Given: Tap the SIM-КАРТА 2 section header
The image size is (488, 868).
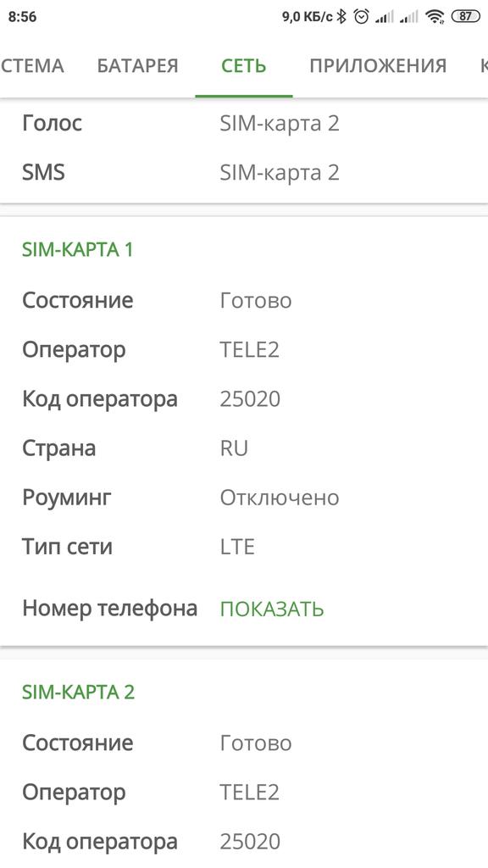Looking at the screenshot, I should click(x=78, y=692).
